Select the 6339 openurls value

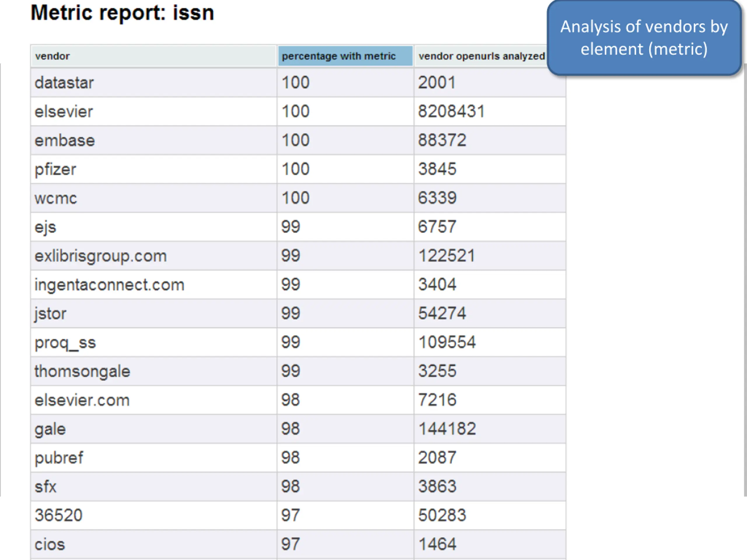[x=437, y=198]
